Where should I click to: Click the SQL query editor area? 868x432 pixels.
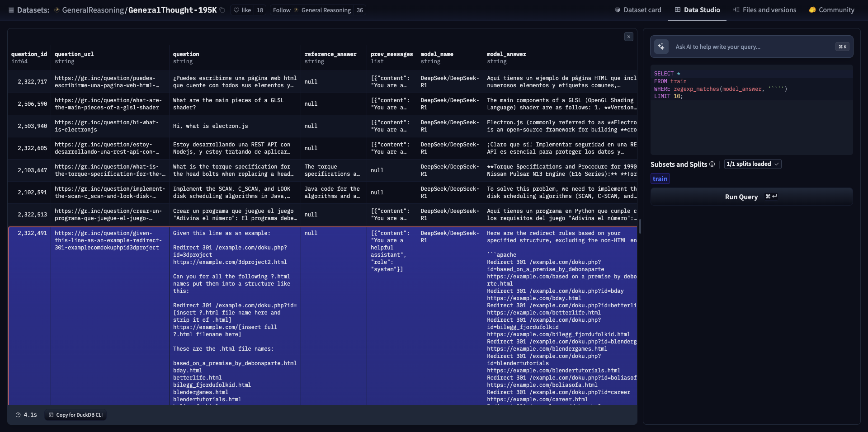[x=750, y=122]
